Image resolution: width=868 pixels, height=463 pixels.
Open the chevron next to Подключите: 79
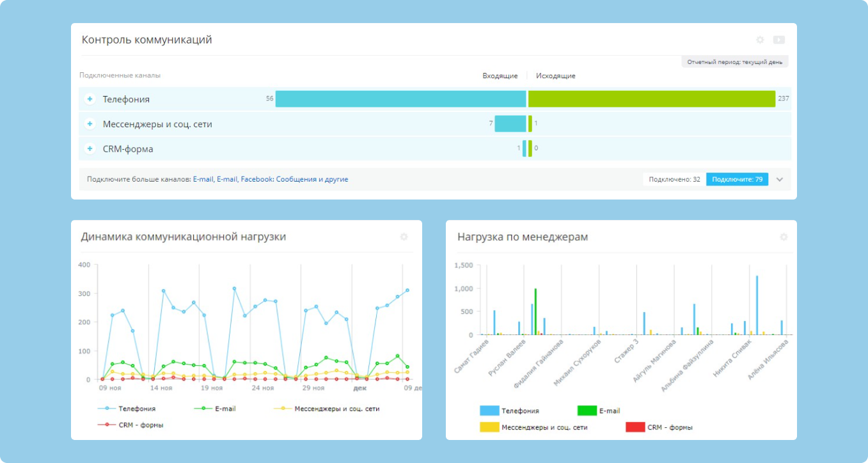[x=780, y=179]
